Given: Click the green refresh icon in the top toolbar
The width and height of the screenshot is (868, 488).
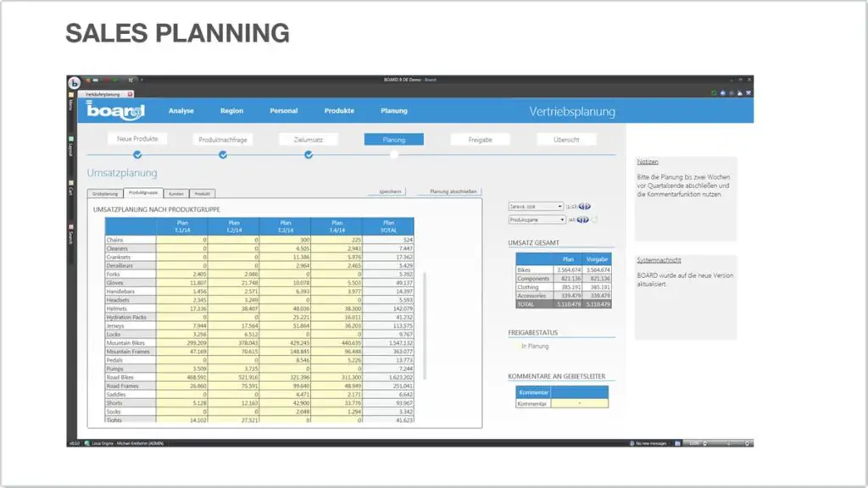Looking at the screenshot, I should coord(714,93).
